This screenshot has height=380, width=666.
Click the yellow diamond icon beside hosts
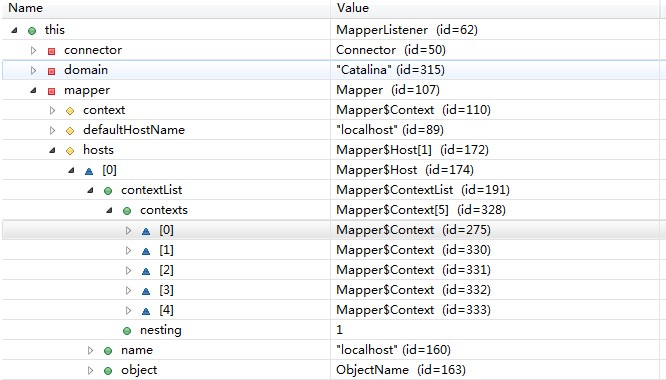tap(70, 151)
